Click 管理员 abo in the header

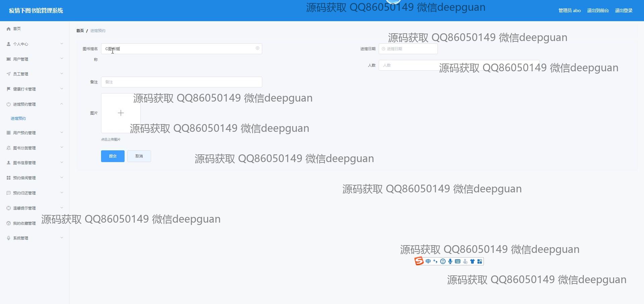(570, 10)
